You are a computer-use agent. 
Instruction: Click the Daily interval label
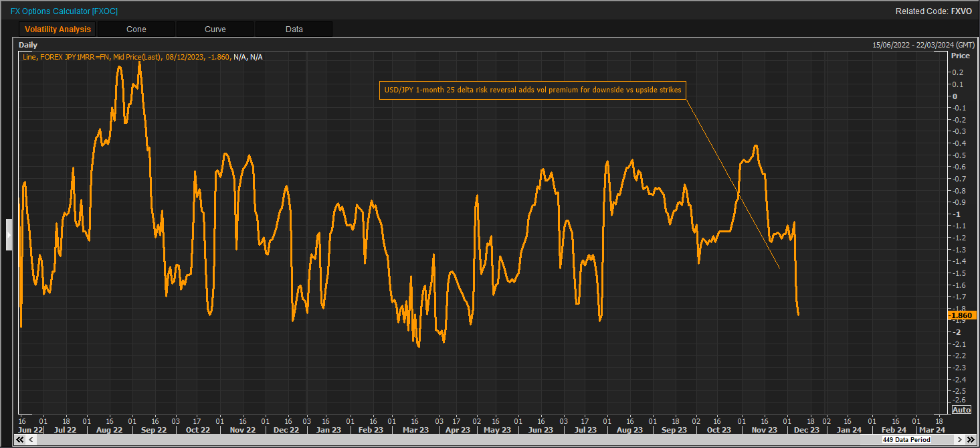[x=28, y=45]
